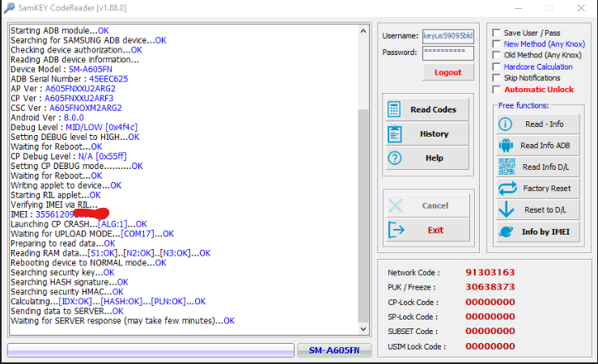Viewport: 598px width, 364px height.
Task: Click the Read - Info circle icon
Action: click(x=505, y=125)
